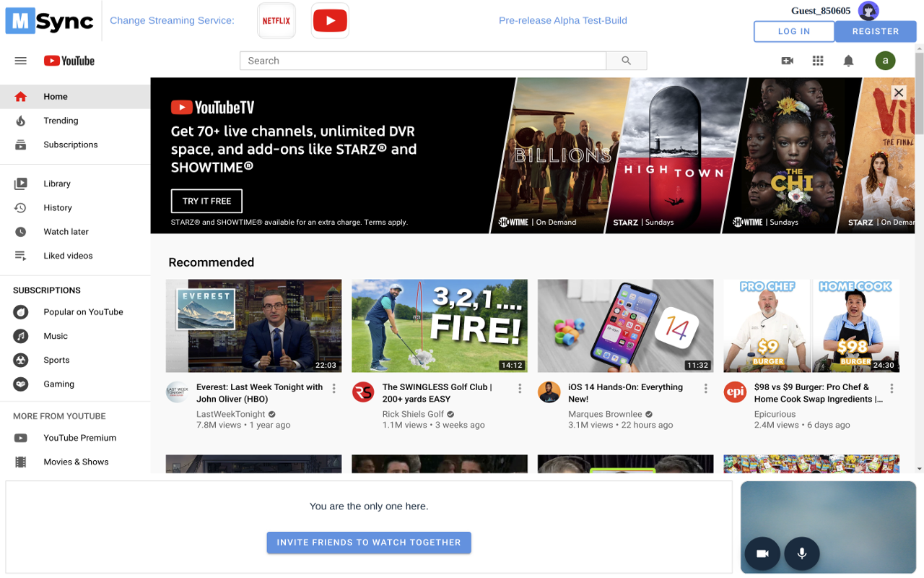The height and width of the screenshot is (578, 924).
Task: Open LastWeekTonight channel avatar
Action: [177, 392]
